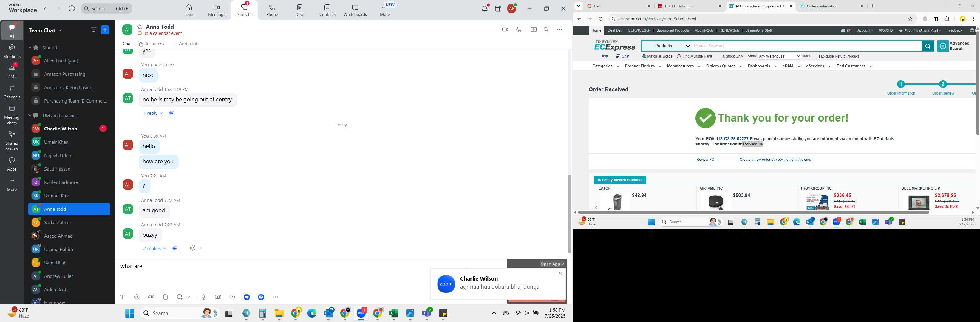The image size is (980, 322).
Task: Click Add a tab in chat header
Action: 186,44
